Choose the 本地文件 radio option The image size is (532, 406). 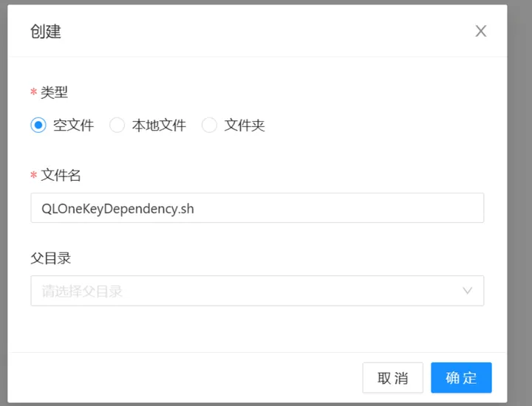[117, 125]
